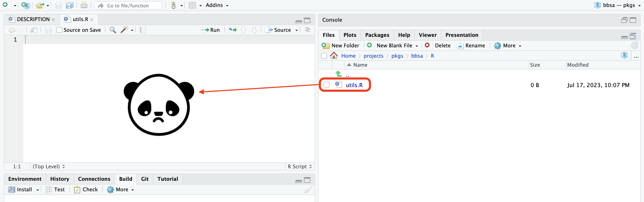Click the Run button
This screenshot has height=202, width=644.
click(211, 30)
